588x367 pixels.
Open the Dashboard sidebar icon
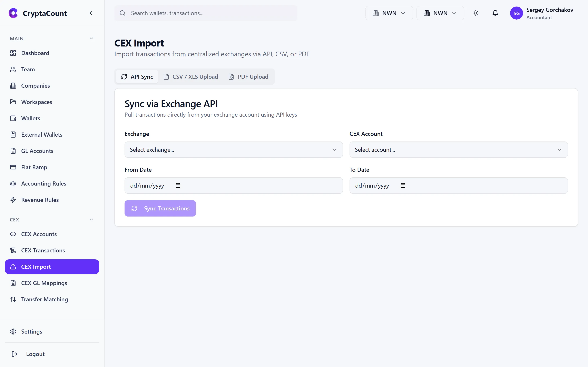13,53
